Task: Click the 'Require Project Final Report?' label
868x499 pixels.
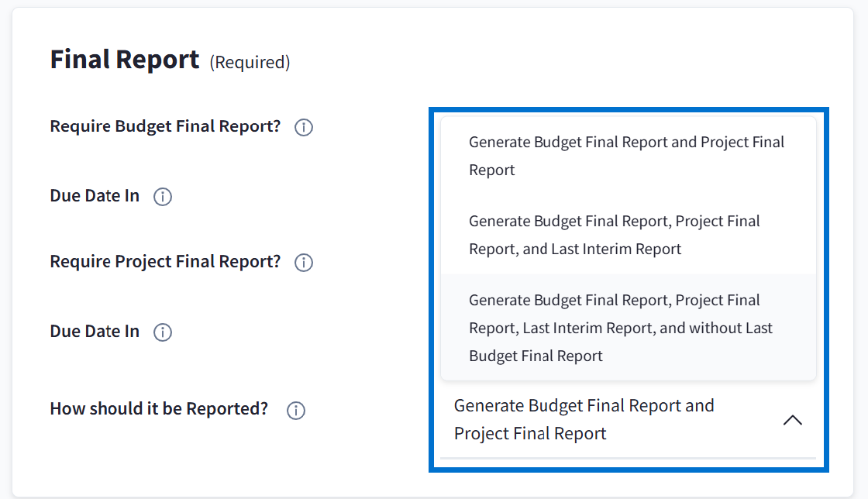Action: point(165,262)
